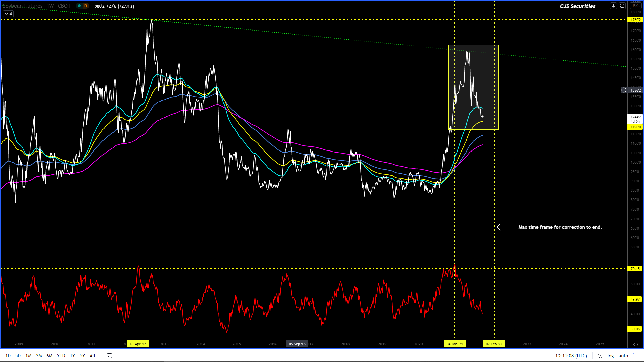Screen dimensions: 644x362
Task: Click the green market status dot
Action: tap(79, 6)
